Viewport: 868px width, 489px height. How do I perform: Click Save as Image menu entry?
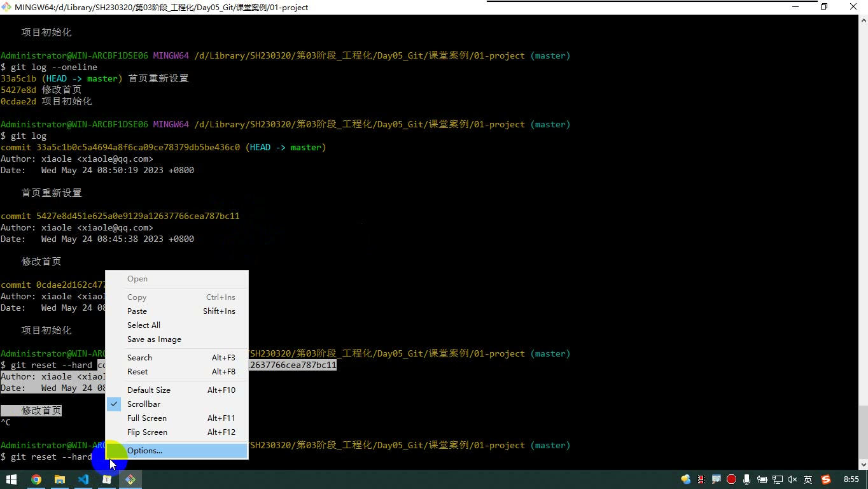coord(176,339)
